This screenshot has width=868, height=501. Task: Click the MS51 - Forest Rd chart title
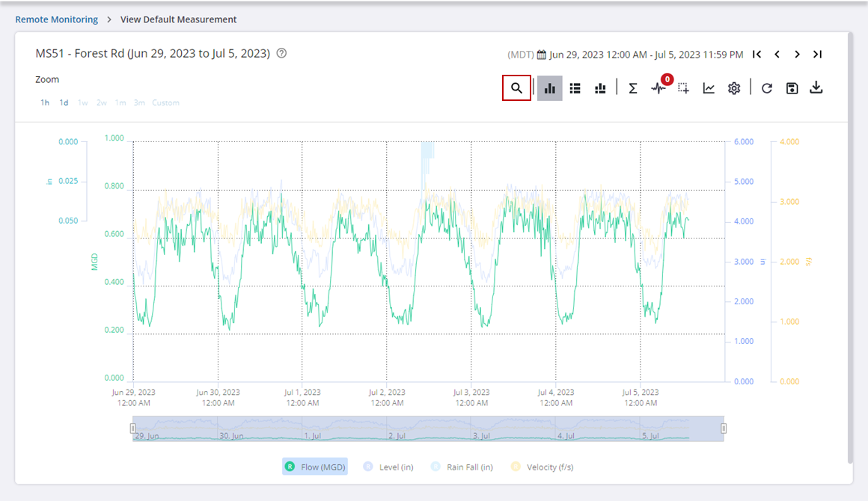click(153, 54)
